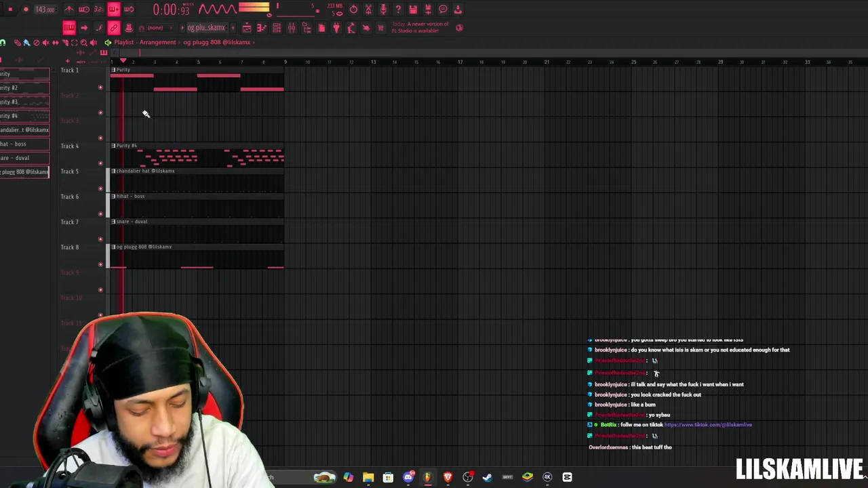Viewport: 868px width, 488px height.
Task: Toggle the metronome in the transport bar
Action: (x=69, y=9)
